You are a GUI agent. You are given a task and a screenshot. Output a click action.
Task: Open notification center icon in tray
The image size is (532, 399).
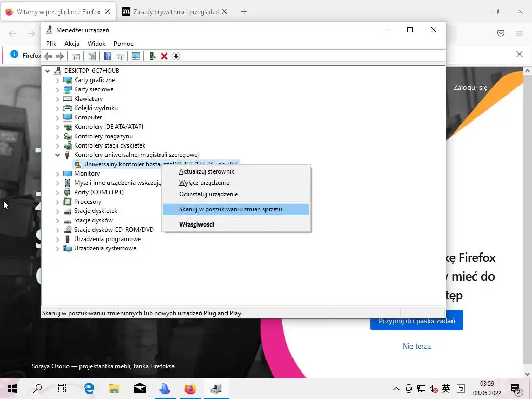click(x=516, y=389)
